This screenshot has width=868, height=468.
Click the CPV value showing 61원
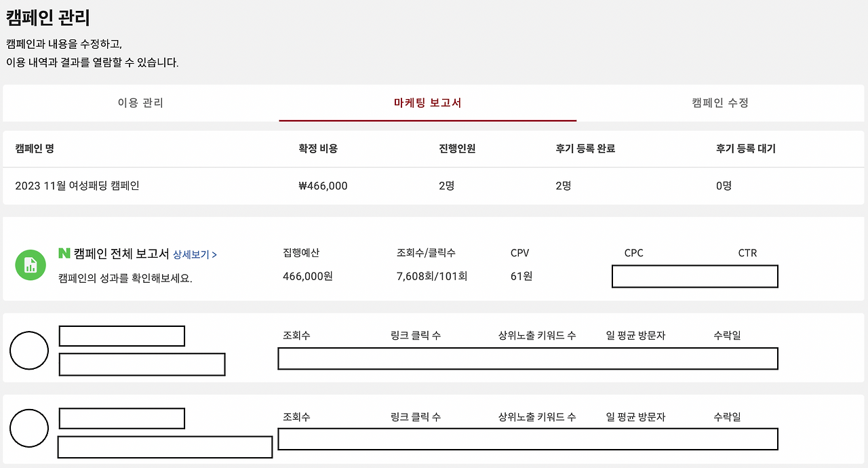(521, 276)
